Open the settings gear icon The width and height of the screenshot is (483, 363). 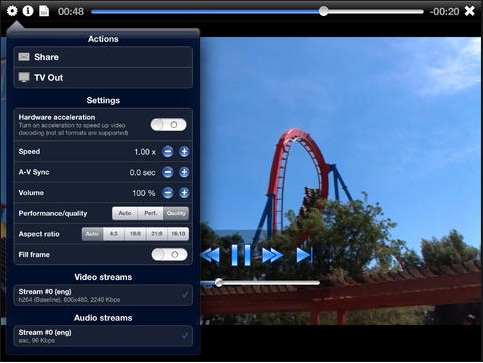[12, 11]
